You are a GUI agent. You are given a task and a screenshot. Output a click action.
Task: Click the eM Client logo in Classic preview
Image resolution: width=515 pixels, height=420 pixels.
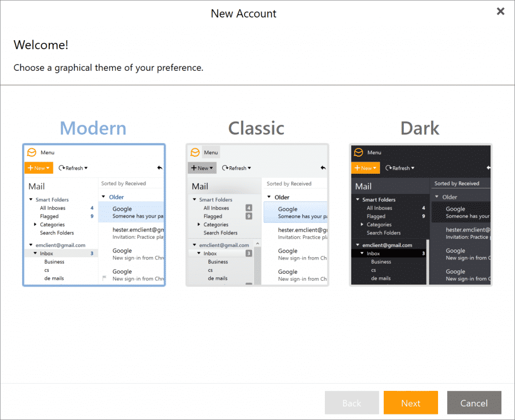pyautogui.click(x=195, y=153)
